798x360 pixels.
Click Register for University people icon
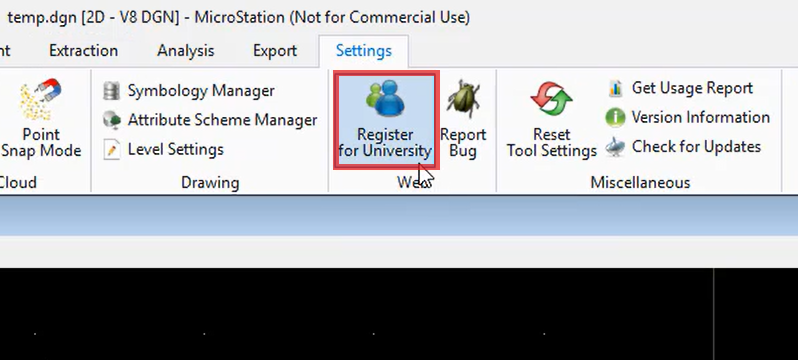click(385, 98)
